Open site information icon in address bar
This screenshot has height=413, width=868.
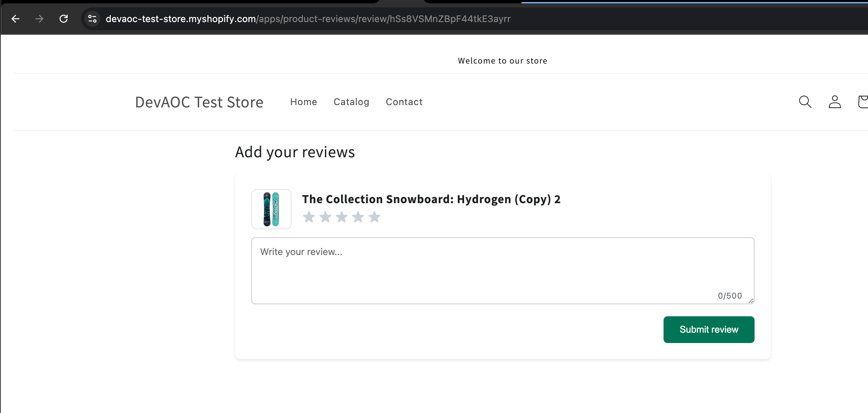tap(92, 19)
